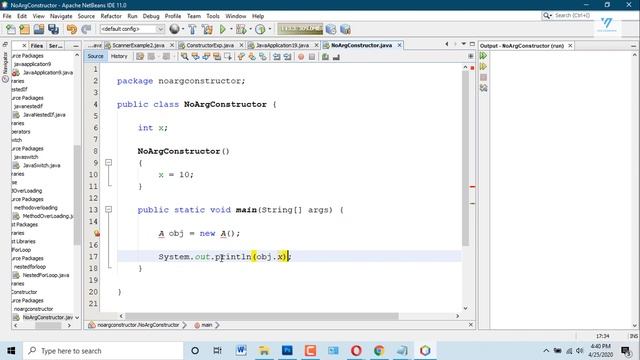The image size is (640, 360).
Task: Click the New File toolbar icon
Action: 11,29
